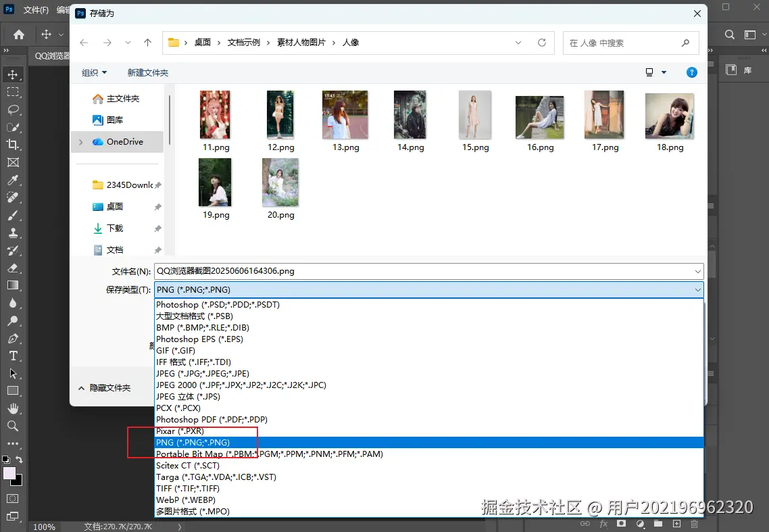Select the Clone Stamp tool
This screenshot has width=769, height=532.
click(13, 233)
